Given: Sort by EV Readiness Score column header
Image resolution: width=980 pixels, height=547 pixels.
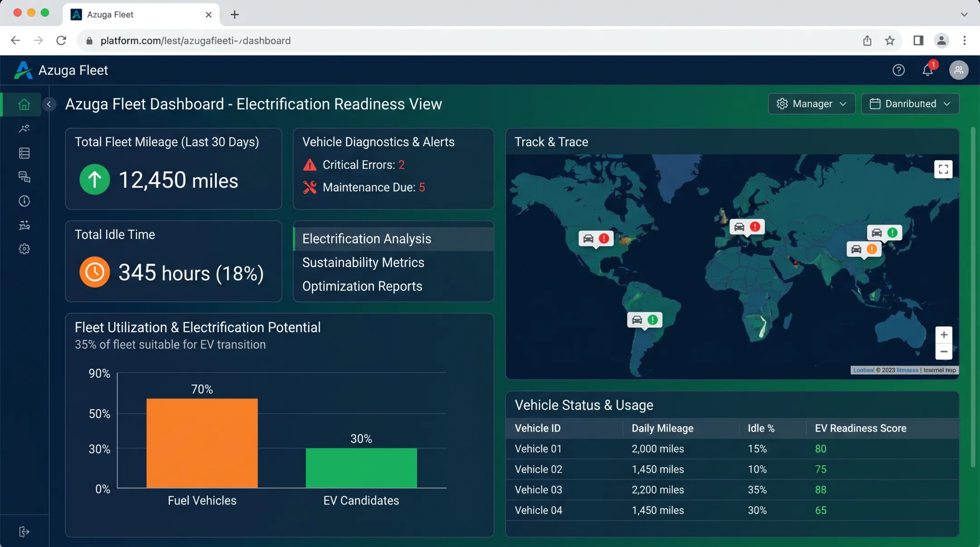Looking at the screenshot, I should pyautogui.click(x=860, y=428).
